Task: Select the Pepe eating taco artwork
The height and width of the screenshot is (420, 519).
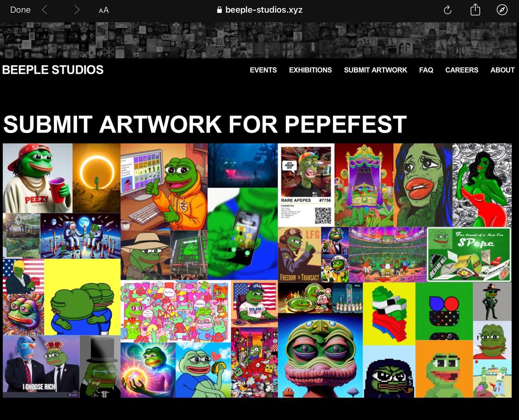Action: [203, 370]
